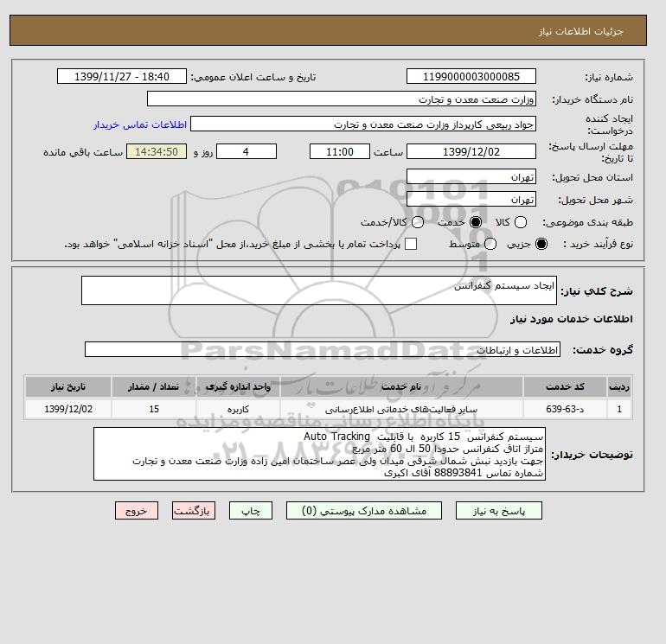Click the بازگشت back button
This screenshot has width=666, height=644.
point(194,511)
